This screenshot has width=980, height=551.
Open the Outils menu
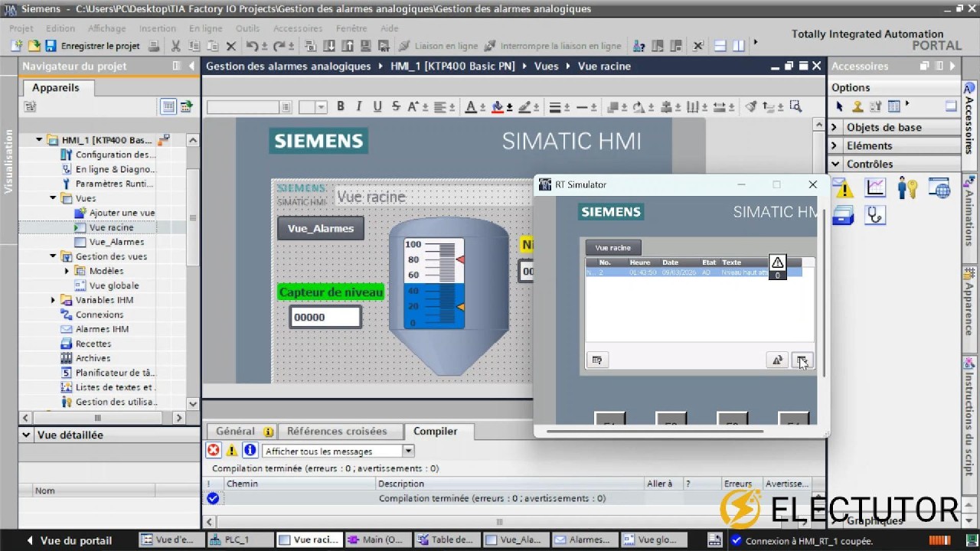pyautogui.click(x=247, y=28)
